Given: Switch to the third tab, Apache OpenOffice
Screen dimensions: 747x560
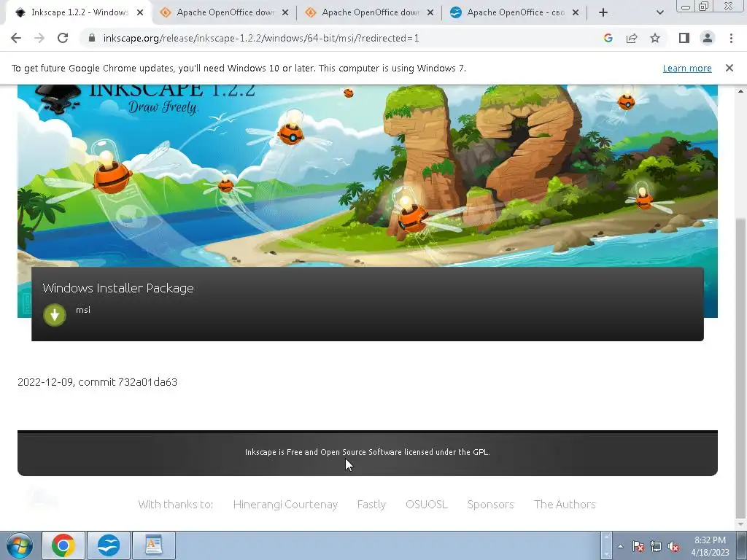Looking at the screenshot, I should 369,12.
